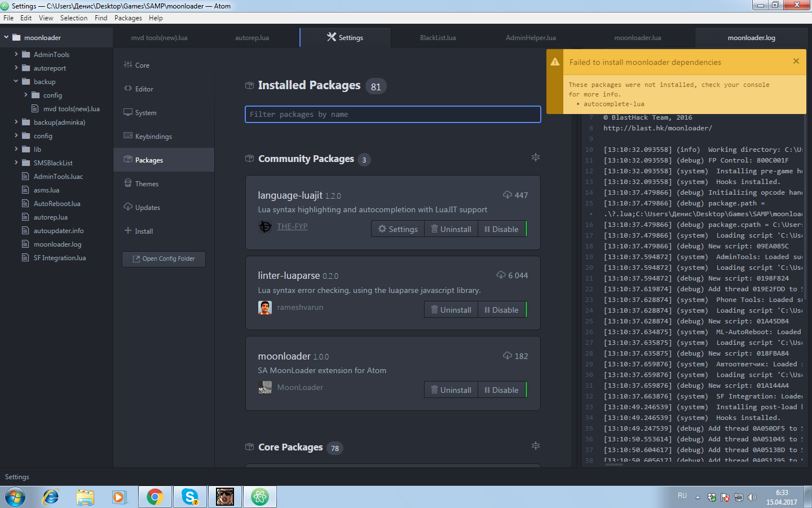
Task: Switch to the autorep.lua tab
Action: tap(252, 38)
